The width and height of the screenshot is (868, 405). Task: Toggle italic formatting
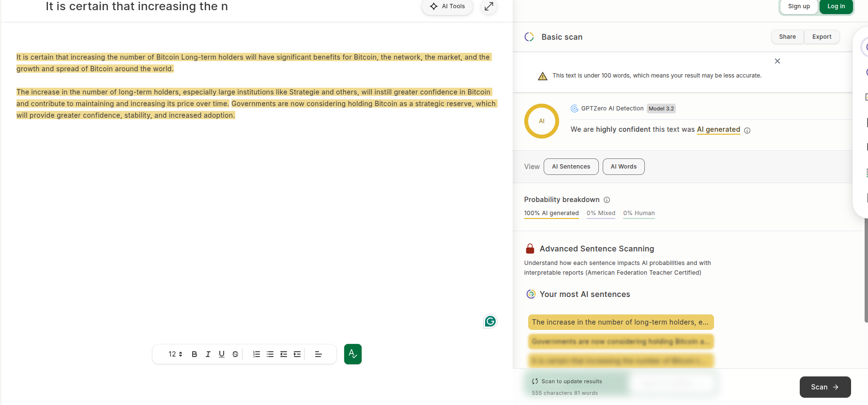(x=208, y=354)
